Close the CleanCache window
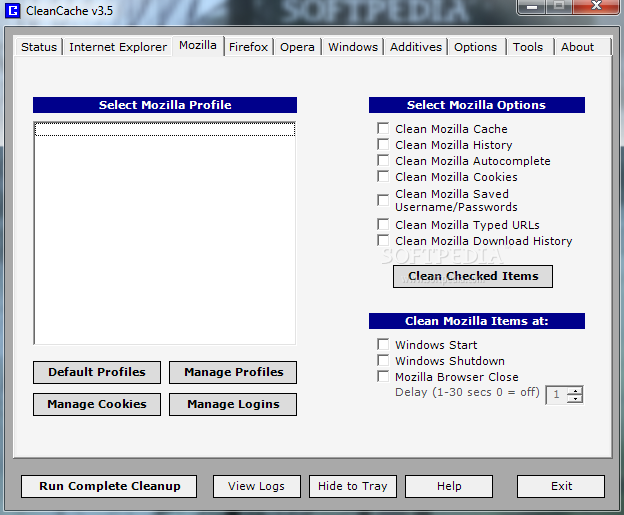The height and width of the screenshot is (515, 624). click(596, 7)
